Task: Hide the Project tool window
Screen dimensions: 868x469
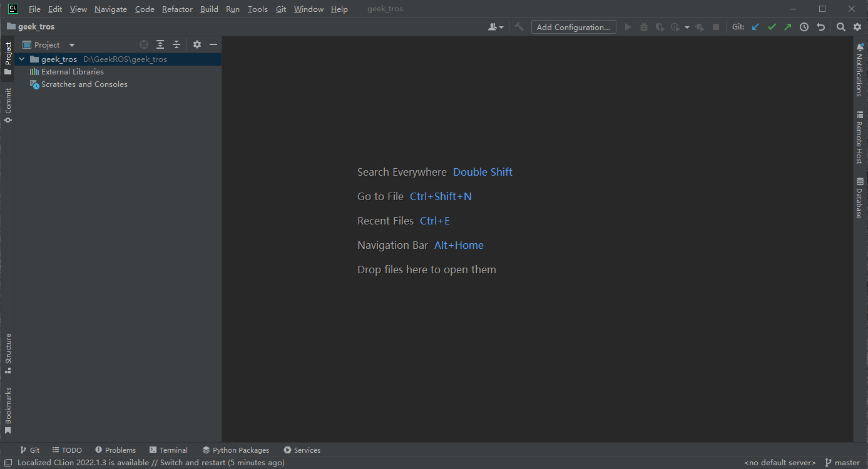Action: (x=213, y=44)
